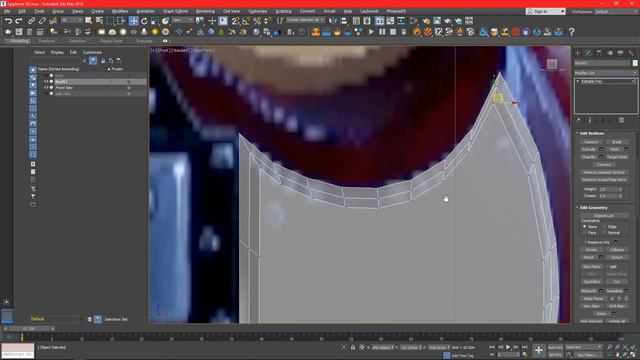Open the Animation menu
Viewport: 640px width, 360px height.
pos(145,11)
